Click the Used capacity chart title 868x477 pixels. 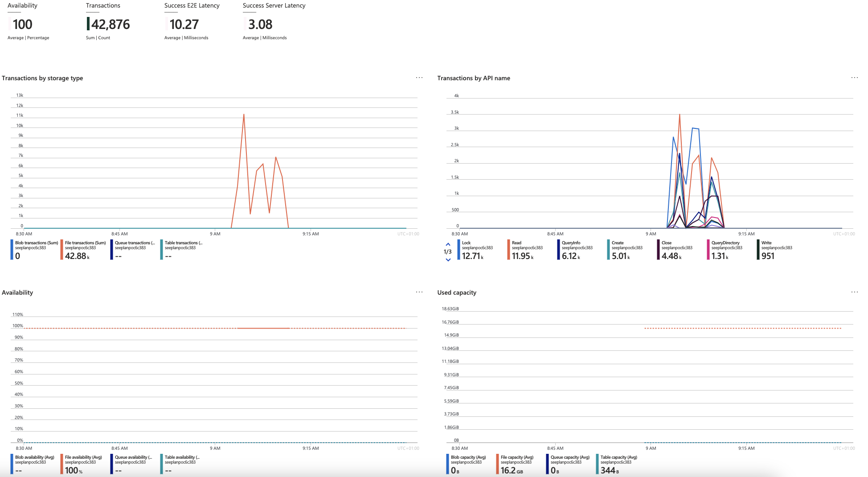[457, 292]
